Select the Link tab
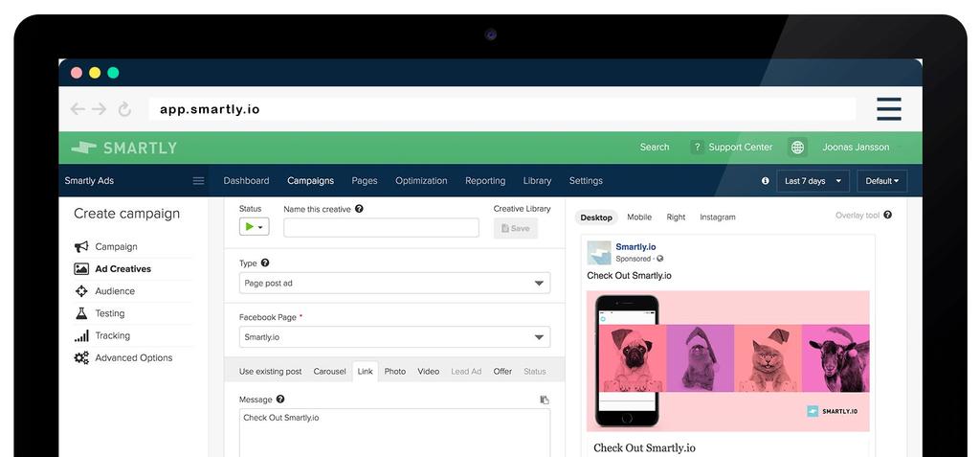 tap(365, 371)
